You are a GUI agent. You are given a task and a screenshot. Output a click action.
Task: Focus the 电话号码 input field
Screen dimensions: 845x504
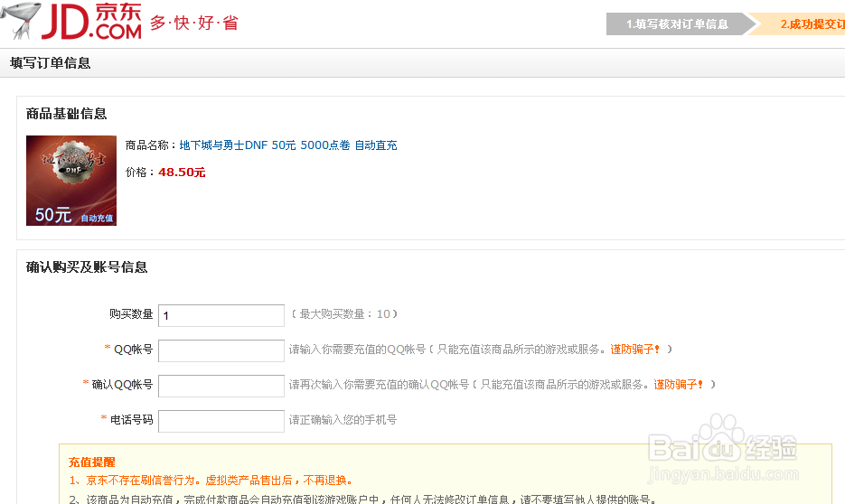coord(221,421)
